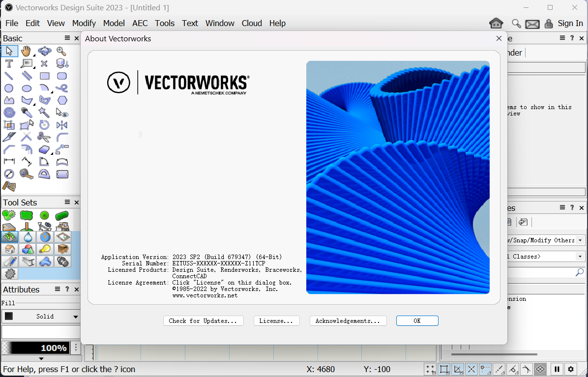Open the Help menu
Viewport: 588px width, 377px height.
click(x=277, y=23)
